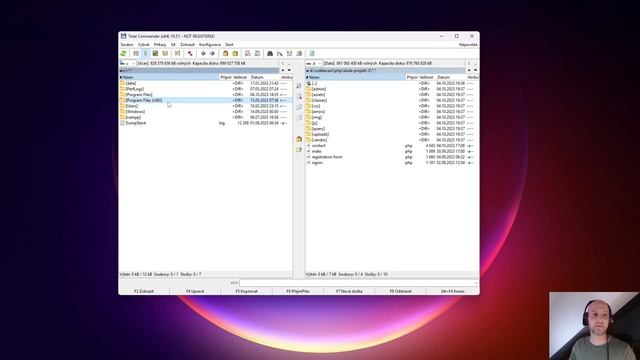The image size is (640, 360).
Task: Select [PerfLogs] folder in left panel
Action: (x=205, y=89)
